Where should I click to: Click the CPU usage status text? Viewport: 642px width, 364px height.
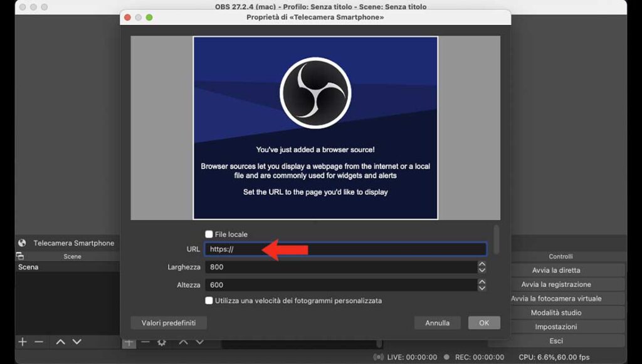click(554, 357)
